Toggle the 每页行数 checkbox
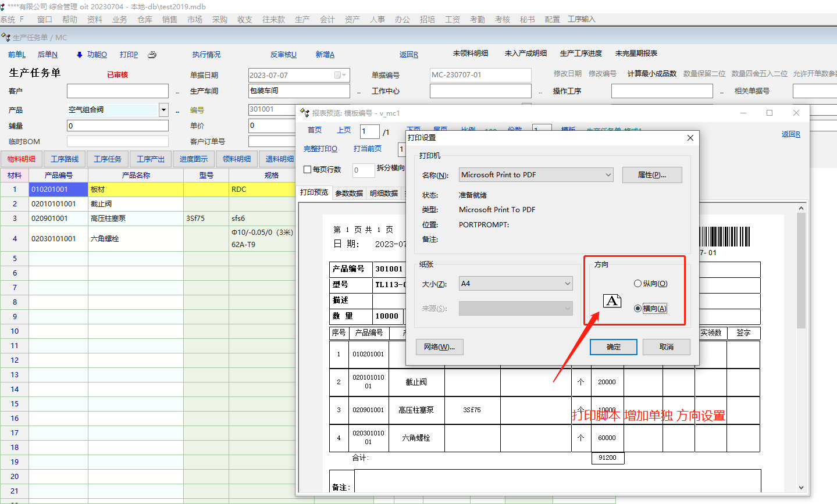Image resolution: width=837 pixels, height=504 pixels. point(308,170)
